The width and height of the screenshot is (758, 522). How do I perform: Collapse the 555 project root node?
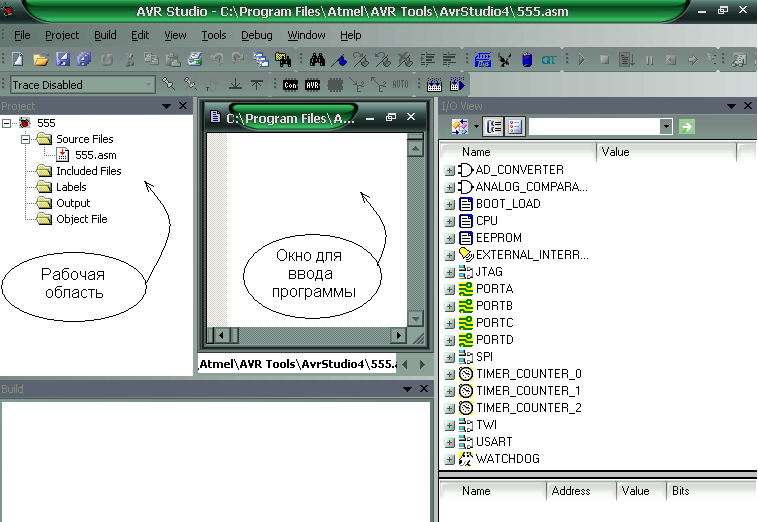coord(6,123)
